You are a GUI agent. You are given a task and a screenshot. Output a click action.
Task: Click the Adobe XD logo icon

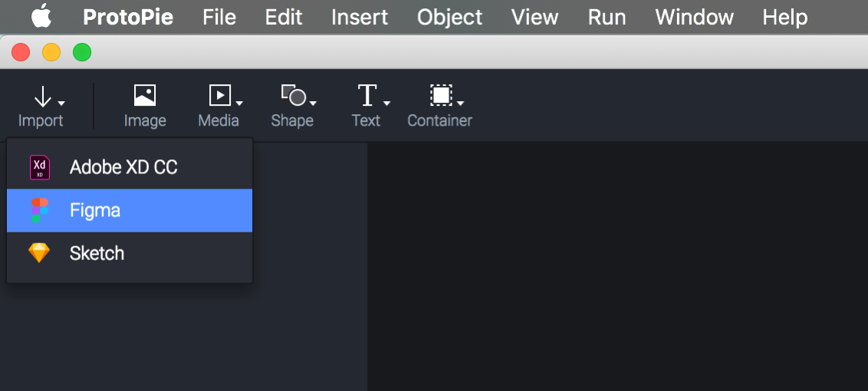pyautogui.click(x=40, y=167)
